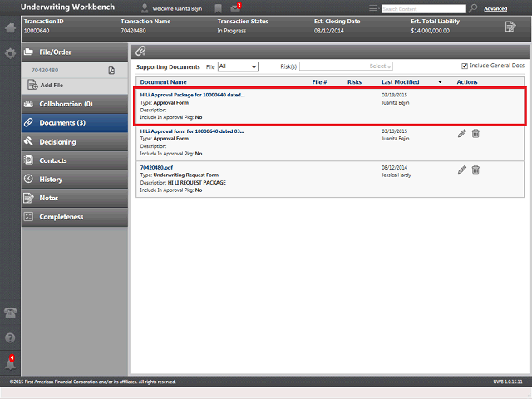The width and height of the screenshot is (532, 399).
Task: Open the Completeness section
Action: [75, 217]
